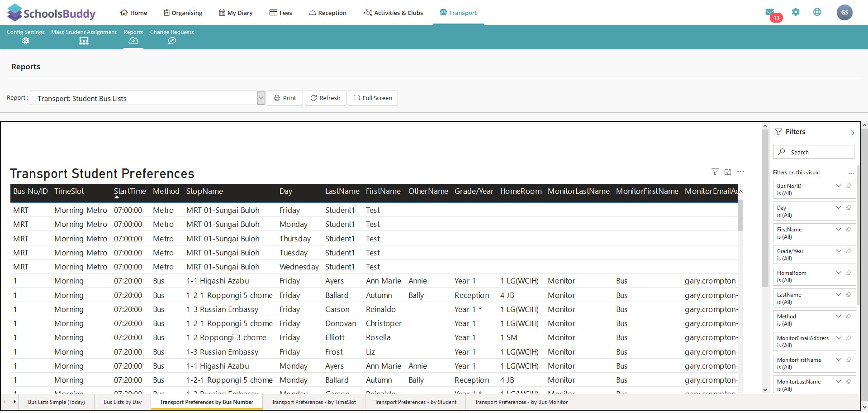Open Config Settings in transport toolbar

point(26,37)
